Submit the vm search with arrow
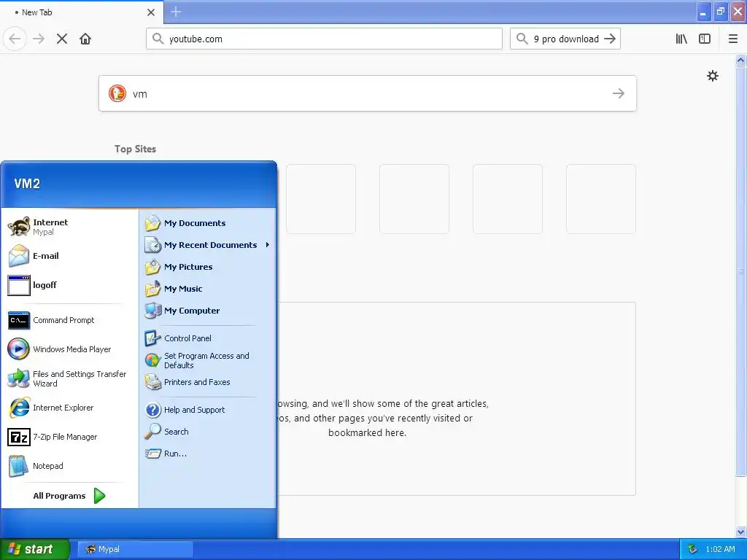 click(x=619, y=93)
